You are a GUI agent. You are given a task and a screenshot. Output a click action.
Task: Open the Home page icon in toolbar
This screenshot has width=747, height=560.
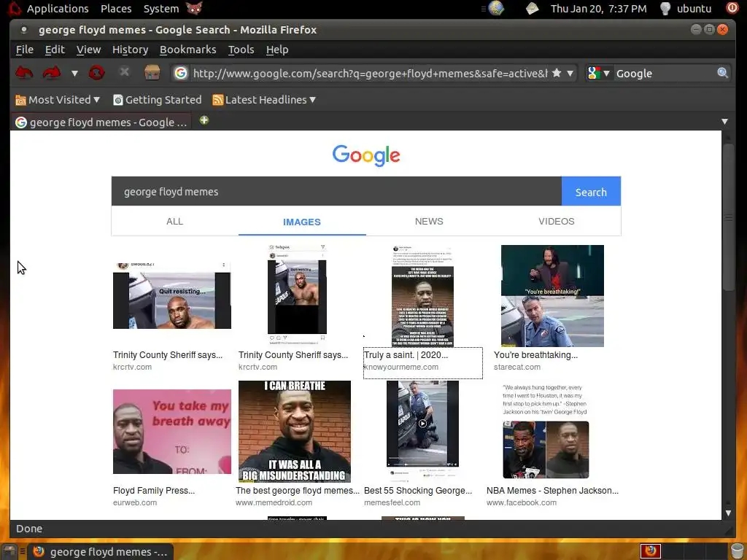pos(152,73)
